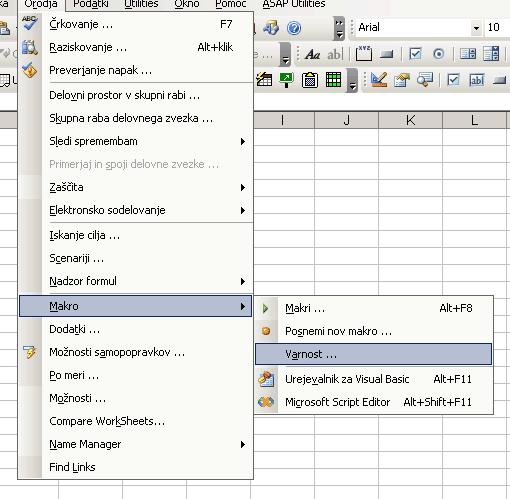Viewport: 510px width, 499px height.
Task: Select Command Button in Control Toolbox
Action: pyautogui.click(x=499, y=80)
